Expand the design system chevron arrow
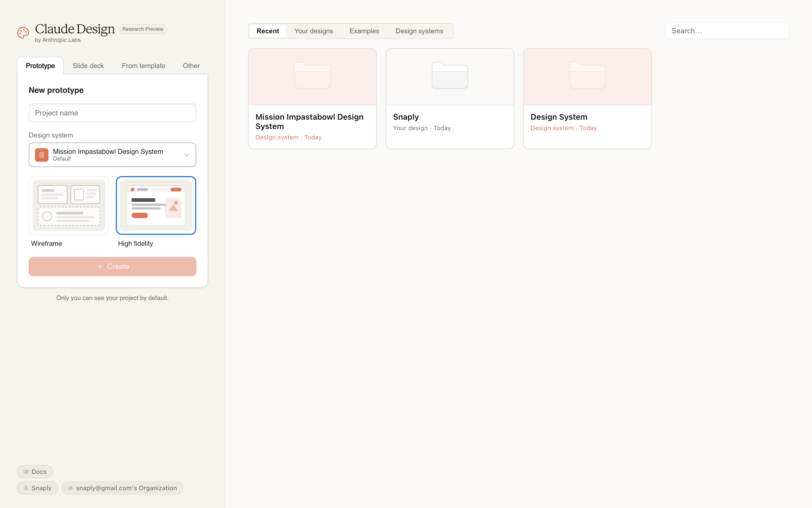The width and height of the screenshot is (812, 508). point(187,155)
